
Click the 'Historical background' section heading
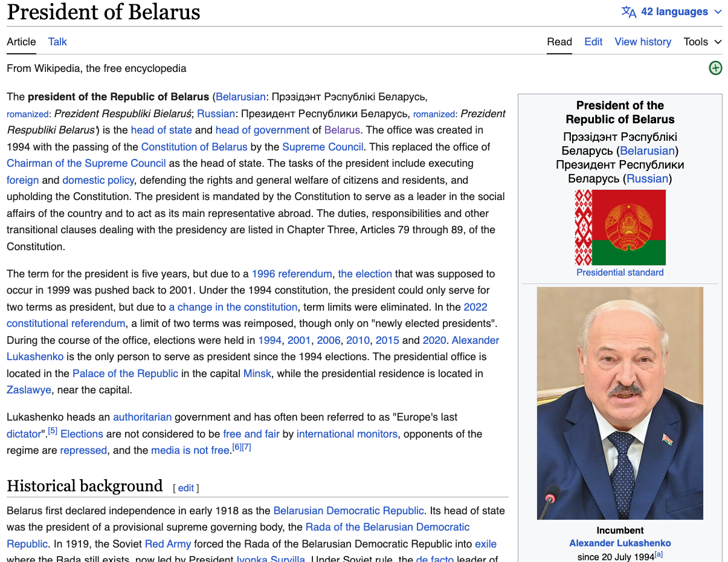[x=85, y=486]
